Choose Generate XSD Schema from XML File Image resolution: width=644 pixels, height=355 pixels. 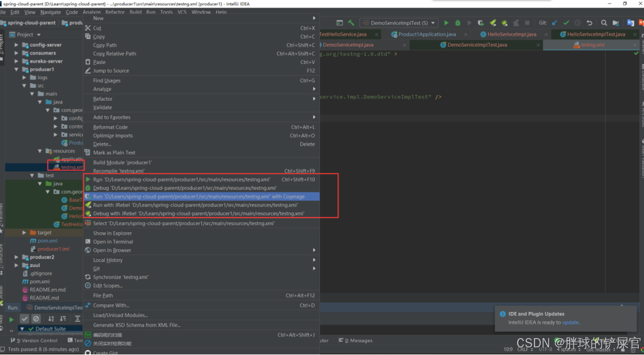point(201,325)
